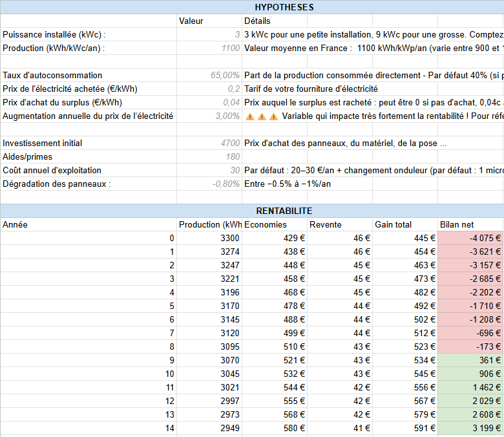Click the Année column header cell
The image size is (504, 437).
pos(89,224)
